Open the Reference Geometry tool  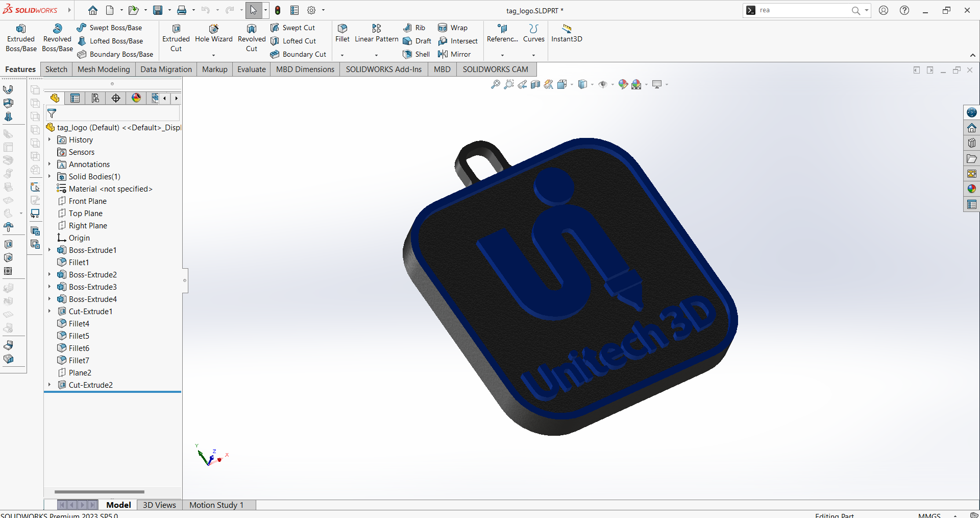(x=502, y=34)
